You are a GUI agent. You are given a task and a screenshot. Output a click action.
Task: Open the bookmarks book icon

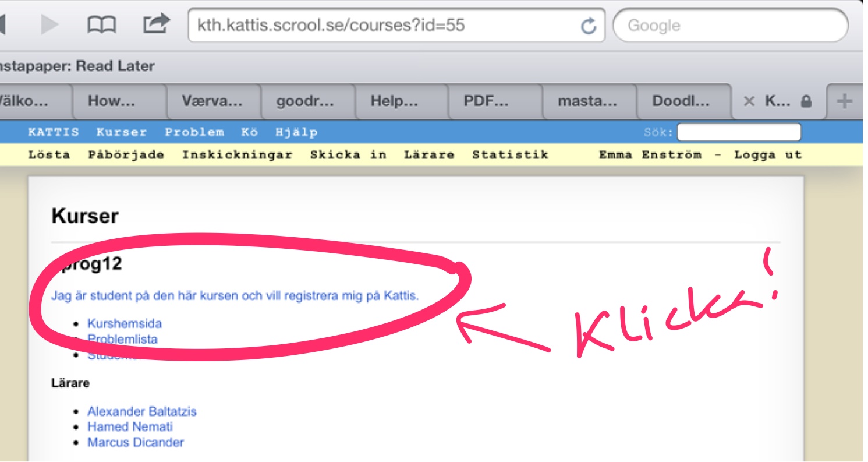tap(102, 24)
